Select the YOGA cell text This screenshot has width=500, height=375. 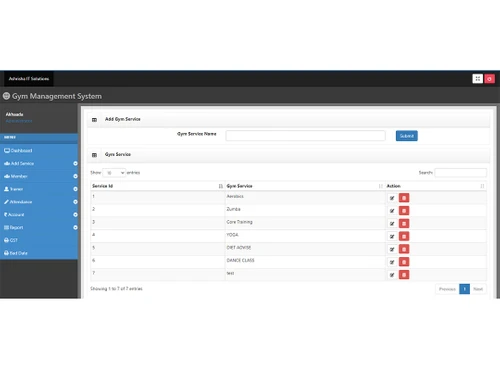tap(232, 235)
